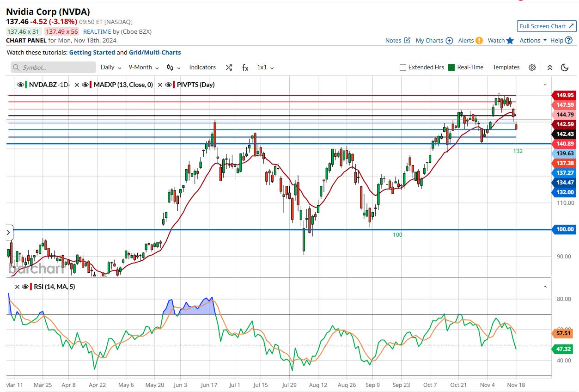The height and width of the screenshot is (392, 579).
Task: Click the PIVPTS red color swatch
Action: [174, 85]
